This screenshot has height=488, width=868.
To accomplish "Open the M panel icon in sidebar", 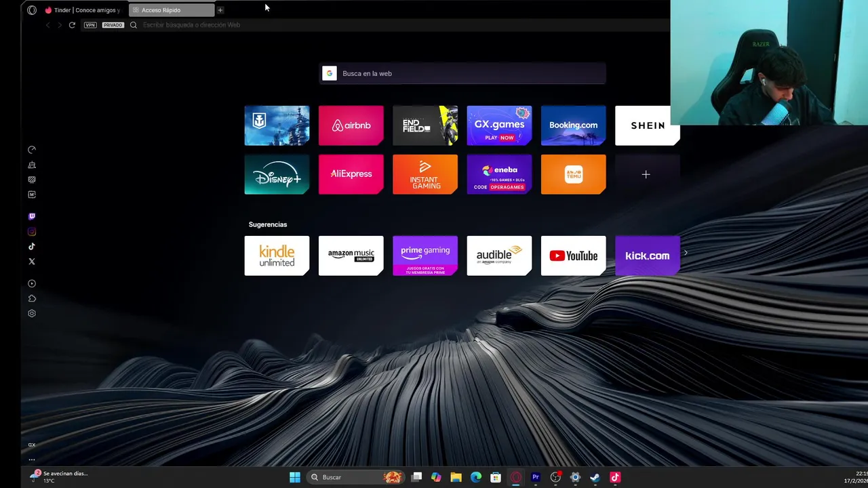I will [x=32, y=195].
